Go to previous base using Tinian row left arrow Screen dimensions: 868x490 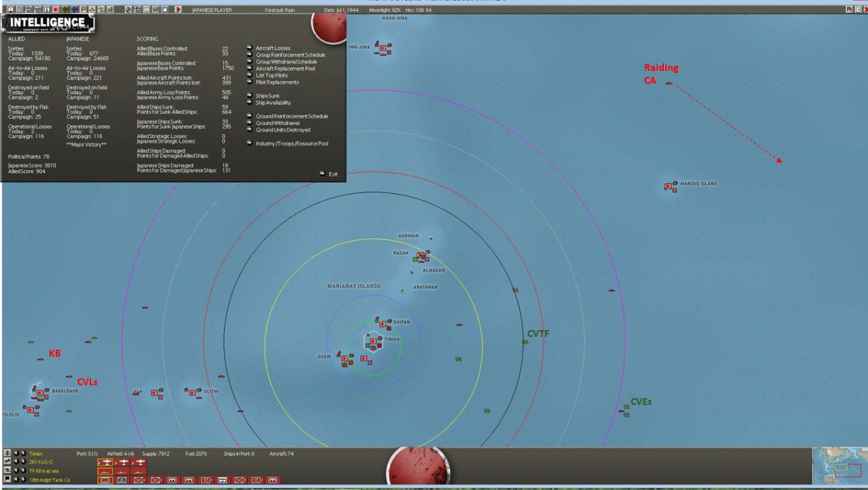[x=16, y=453]
